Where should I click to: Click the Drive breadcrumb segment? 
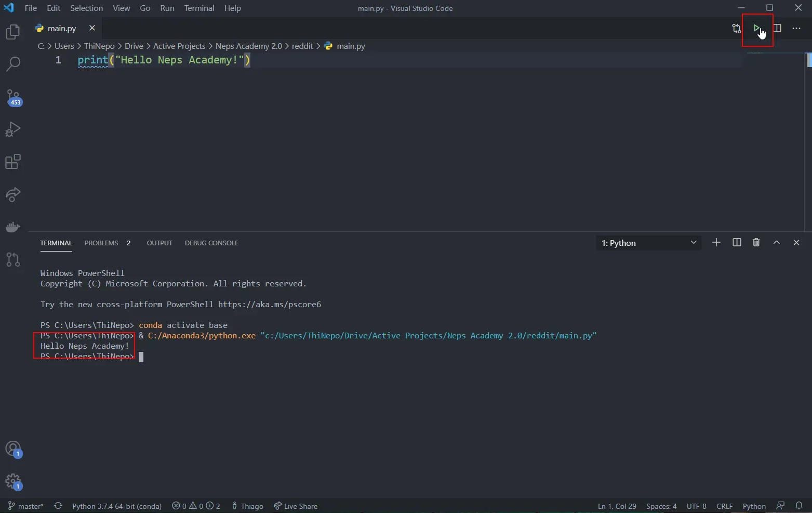[134, 46]
